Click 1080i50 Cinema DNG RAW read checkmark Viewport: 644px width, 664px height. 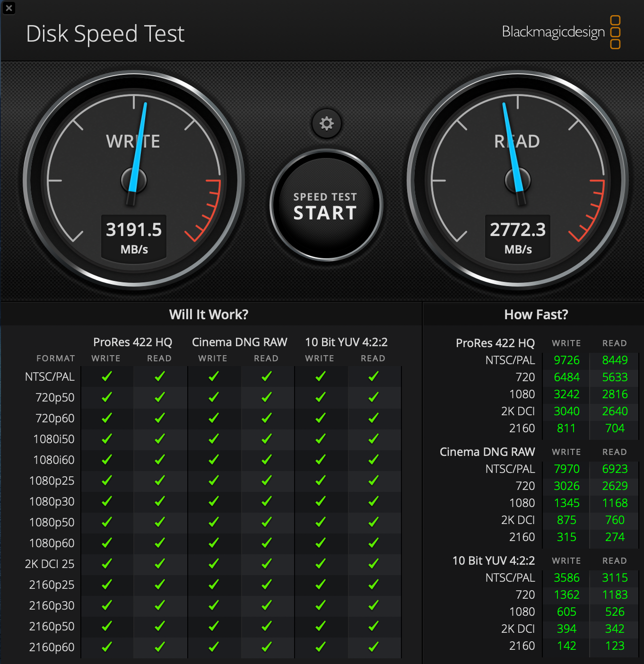[267, 439]
